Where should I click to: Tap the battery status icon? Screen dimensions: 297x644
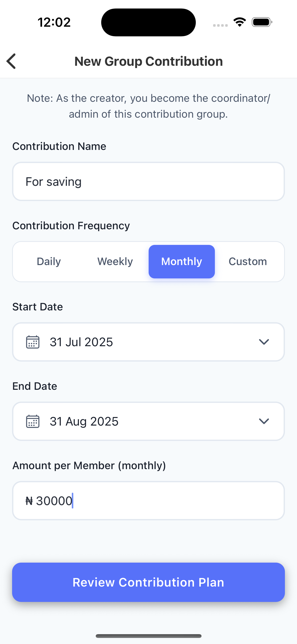coord(262,22)
